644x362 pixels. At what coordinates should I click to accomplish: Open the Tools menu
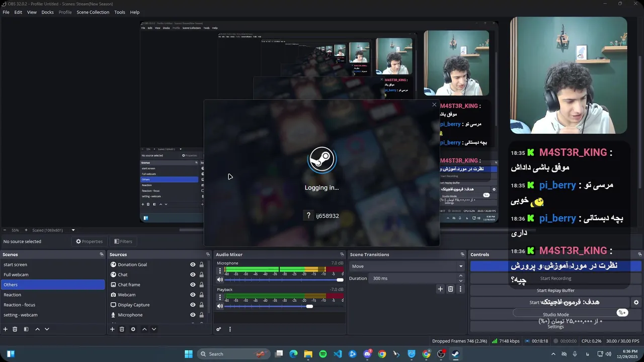(x=120, y=12)
